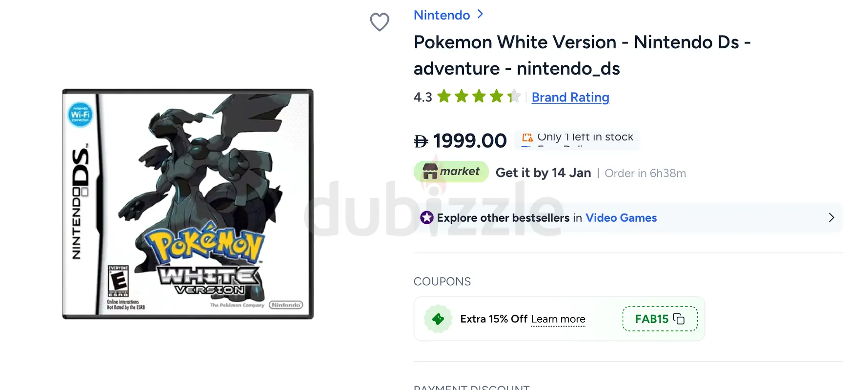This screenshot has width=868, height=390.
Task: Open bestsellers banner right arrow
Action: [831, 217]
